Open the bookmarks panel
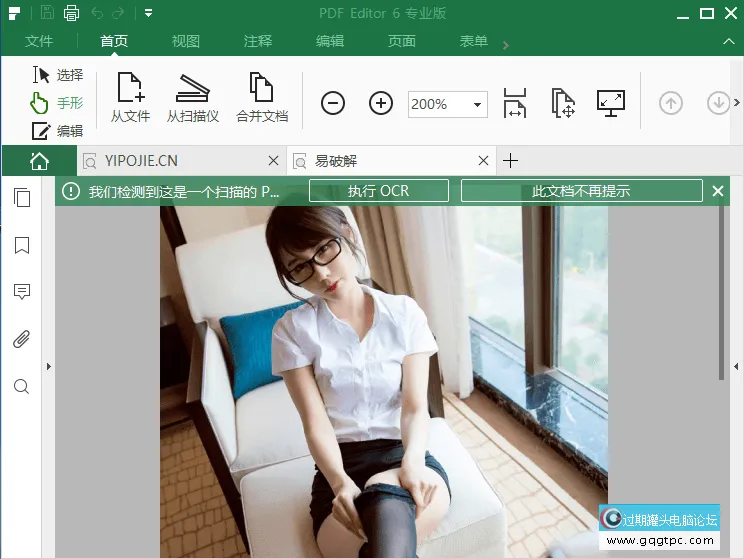 coord(22,245)
